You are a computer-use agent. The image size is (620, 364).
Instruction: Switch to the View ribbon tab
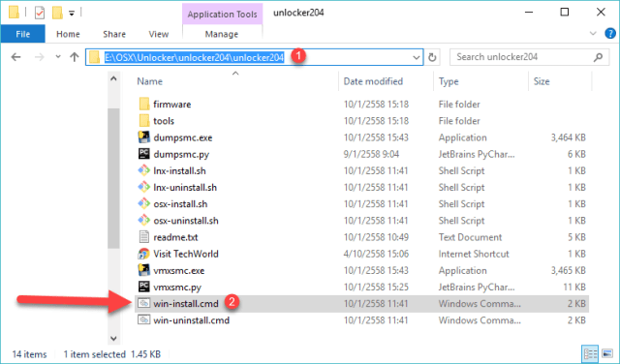[x=159, y=34]
